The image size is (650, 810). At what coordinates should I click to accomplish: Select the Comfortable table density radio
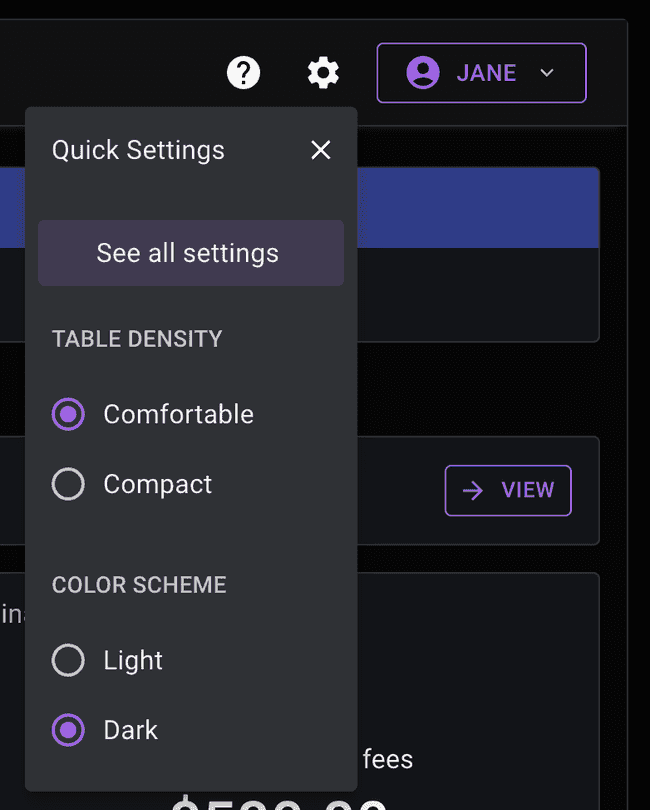click(68, 414)
